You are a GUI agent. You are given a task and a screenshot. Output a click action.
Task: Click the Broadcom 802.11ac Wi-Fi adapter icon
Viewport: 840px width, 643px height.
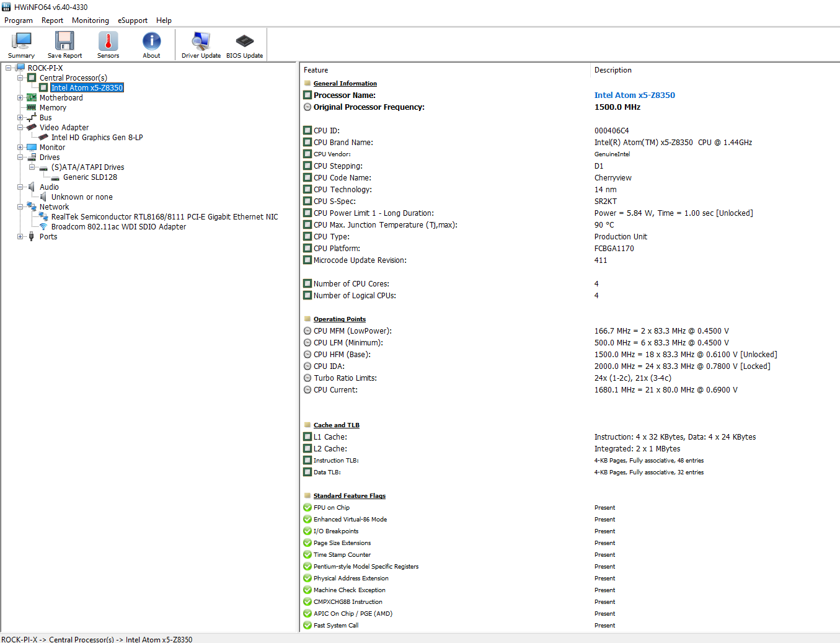pyautogui.click(x=43, y=226)
